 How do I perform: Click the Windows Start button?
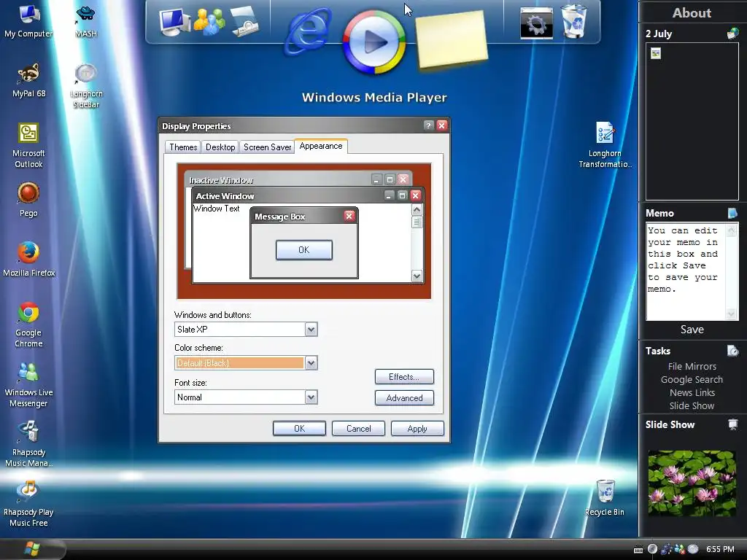(x=32, y=549)
